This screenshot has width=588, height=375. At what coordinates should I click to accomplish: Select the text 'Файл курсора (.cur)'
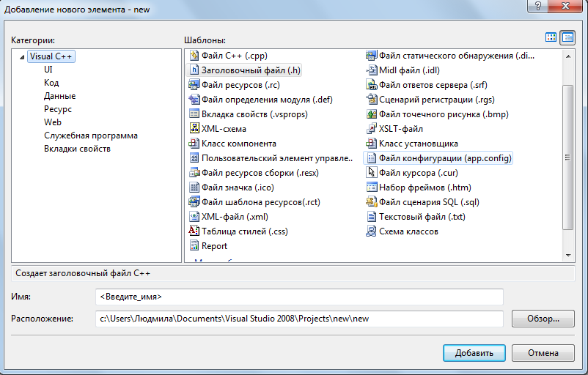point(419,173)
